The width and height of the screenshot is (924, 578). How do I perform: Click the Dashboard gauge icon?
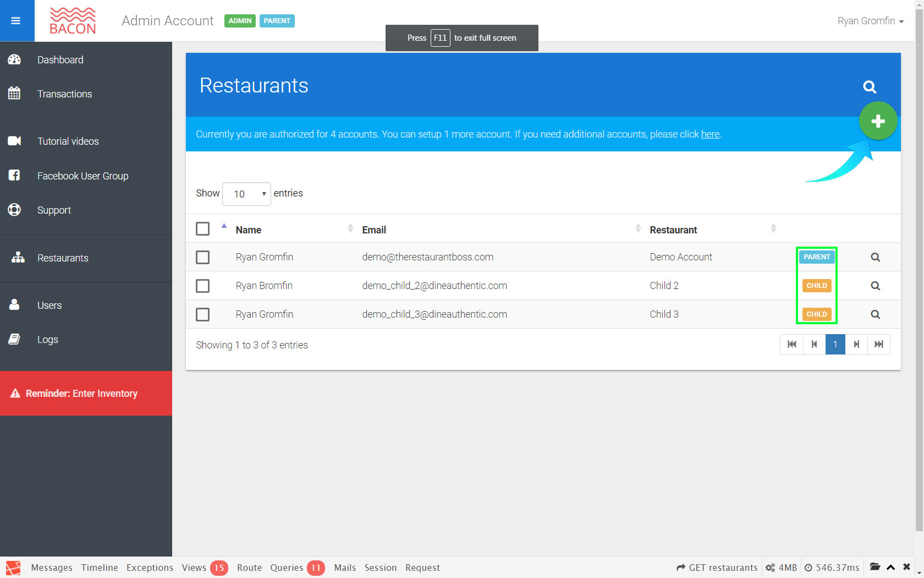[14, 59]
